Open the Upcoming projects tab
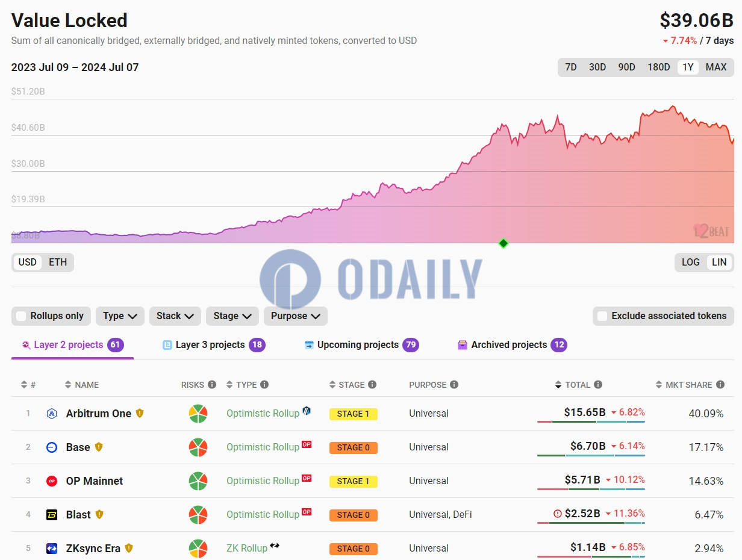Screen dimensions: 742x560 pos(361,345)
